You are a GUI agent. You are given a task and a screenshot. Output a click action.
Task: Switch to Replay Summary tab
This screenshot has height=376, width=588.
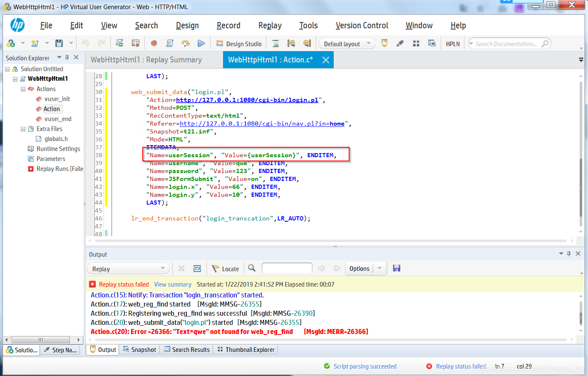(x=146, y=59)
